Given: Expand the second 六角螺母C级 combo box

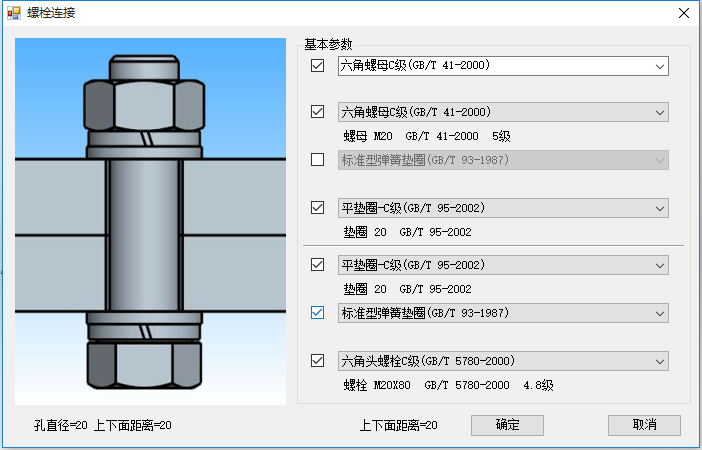Looking at the screenshot, I should [503, 112].
